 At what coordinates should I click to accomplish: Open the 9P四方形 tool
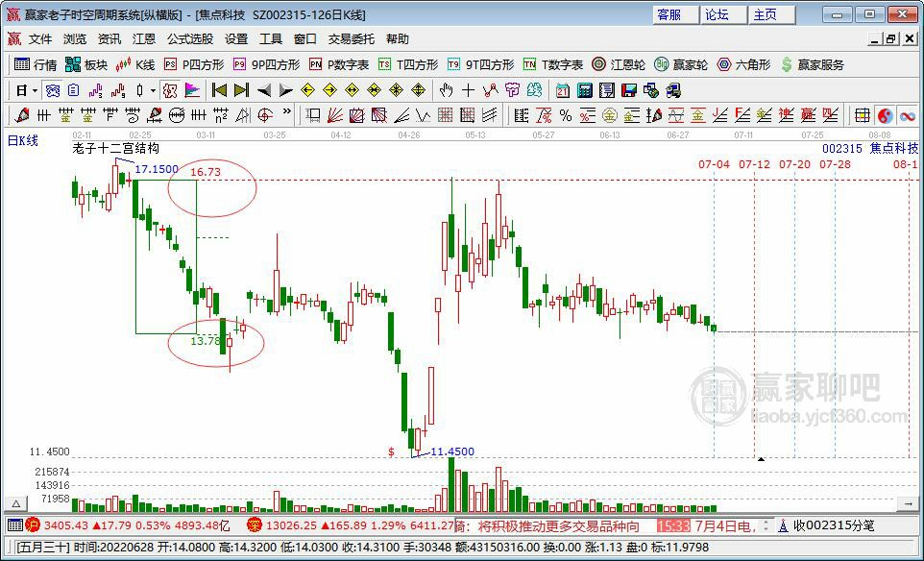[266, 64]
